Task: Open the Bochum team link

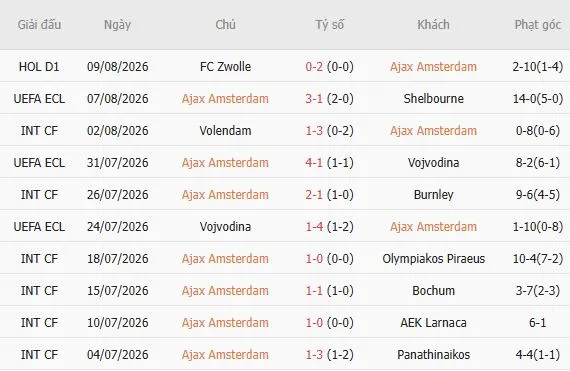Action: click(433, 291)
